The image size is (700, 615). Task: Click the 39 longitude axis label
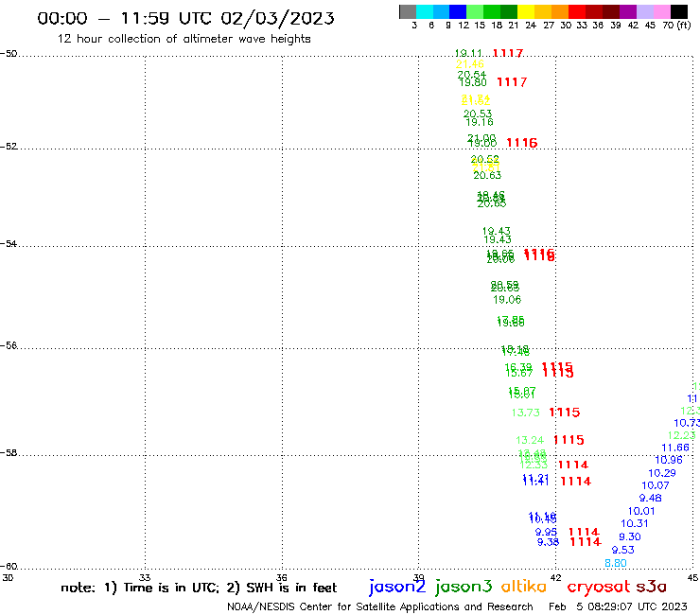pyautogui.click(x=419, y=577)
